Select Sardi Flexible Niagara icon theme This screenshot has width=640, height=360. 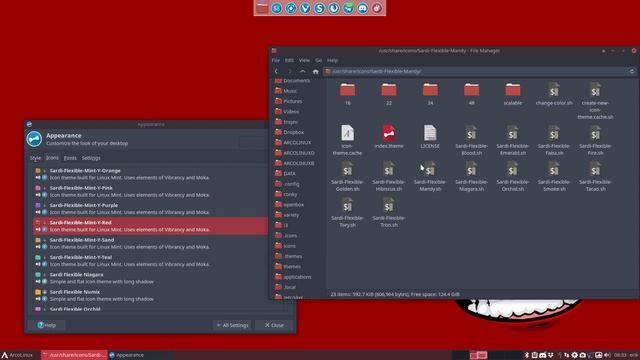pyautogui.click(x=150, y=278)
